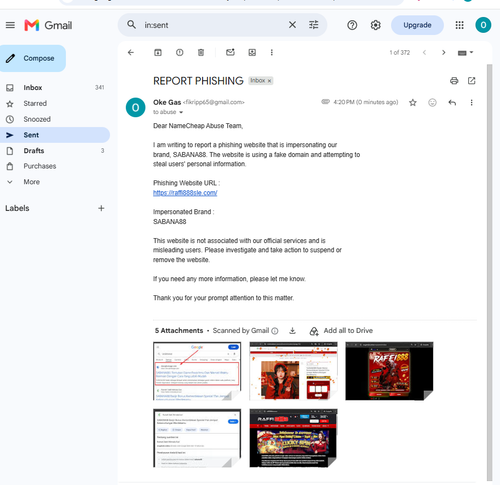Screen dimensions: 500x485
Task: Open the Google search screenshot attachment
Action: (197, 371)
